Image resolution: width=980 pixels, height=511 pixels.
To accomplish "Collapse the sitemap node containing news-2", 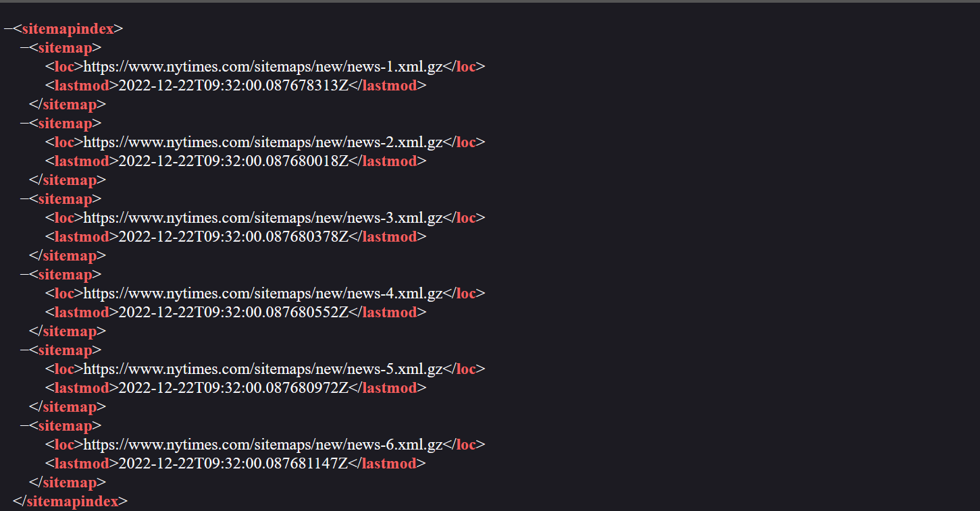I will coord(24,124).
